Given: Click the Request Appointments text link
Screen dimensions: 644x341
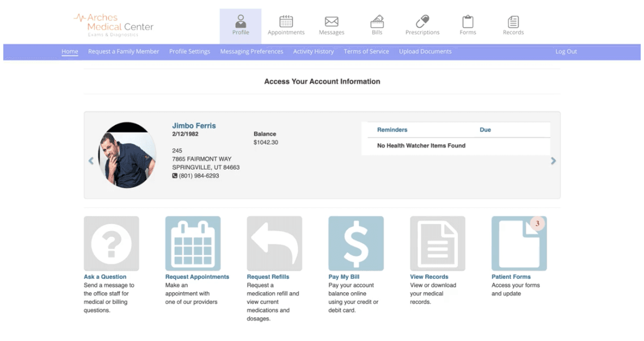Looking at the screenshot, I should pyautogui.click(x=197, y=277).
